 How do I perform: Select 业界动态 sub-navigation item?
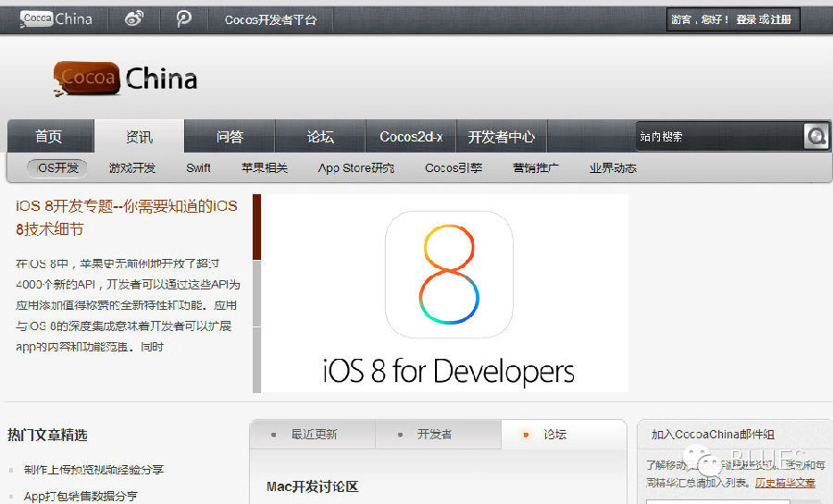coord(613,167)
